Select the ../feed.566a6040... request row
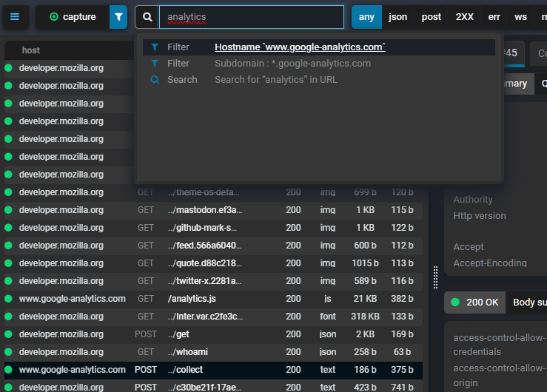Screen dimensions: 547x392 tap(213, 246)
